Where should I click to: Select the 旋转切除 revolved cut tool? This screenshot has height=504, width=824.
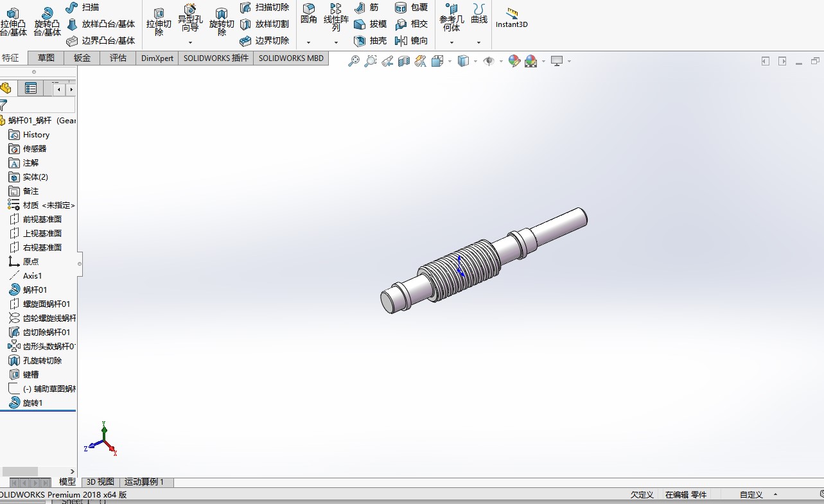pyautogui.click(x=222, y=22)
